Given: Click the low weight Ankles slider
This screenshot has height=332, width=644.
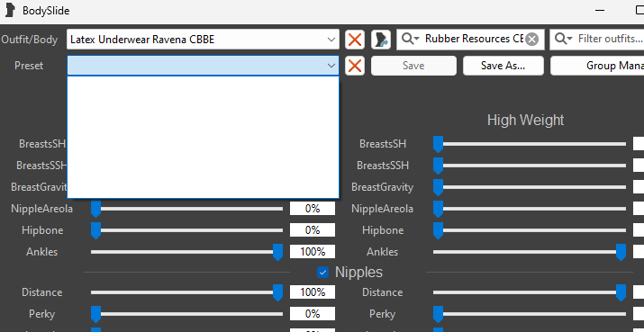Looking at the screenshot, I should click(186, 252).
